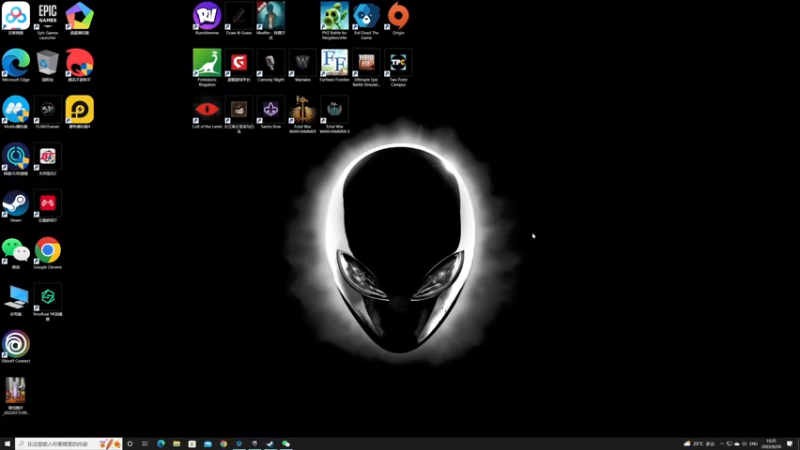800x450 pixels.
Task: Open File Explorer from the taskbar
Action: [177, 444]
